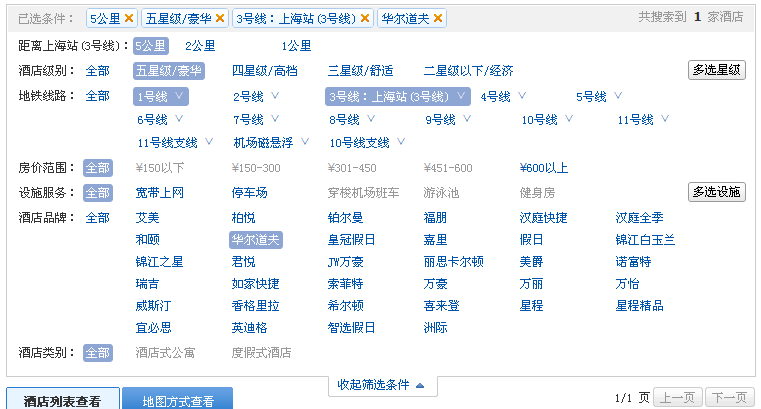This screenshot has height=409, width=761.
Task: Expand the 1号线 metro line dropdown
Action: point(179,96)
